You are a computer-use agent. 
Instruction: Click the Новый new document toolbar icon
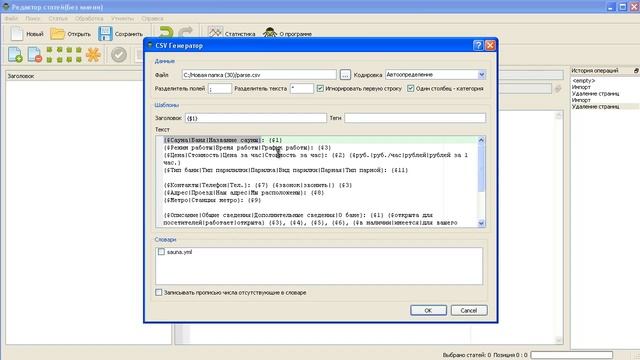tap(17, 33)
